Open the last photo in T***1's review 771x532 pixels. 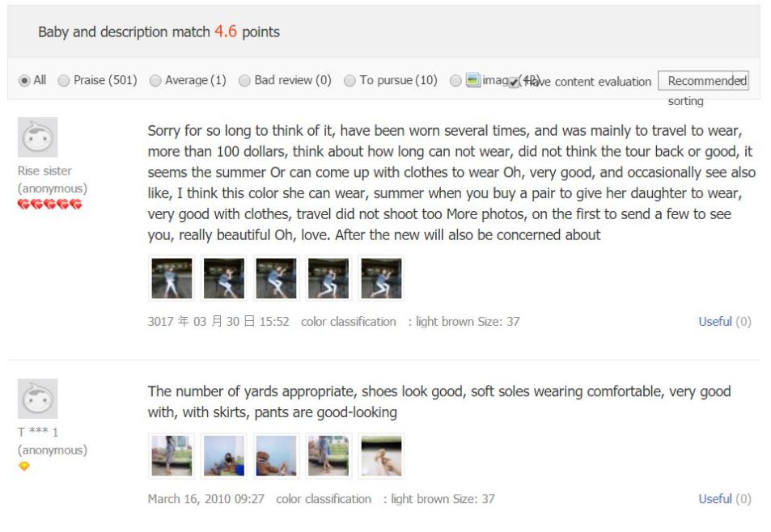coord(380,455)
